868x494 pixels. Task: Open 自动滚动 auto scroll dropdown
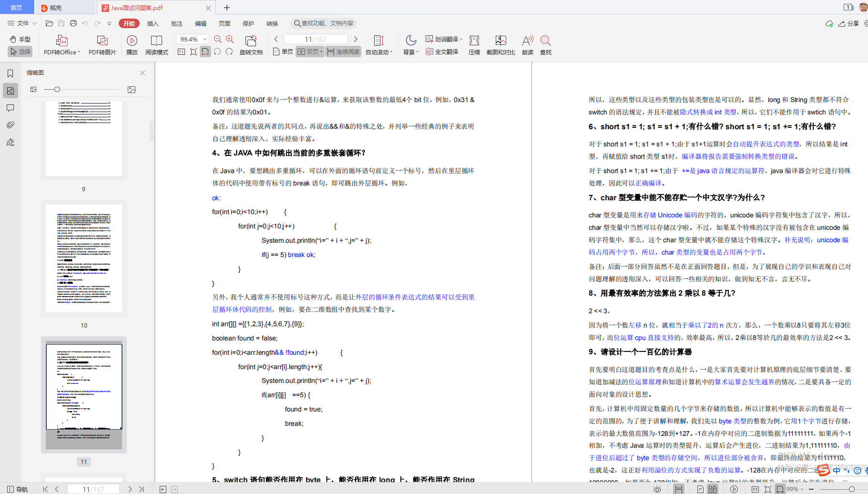click(x=379, y=45)
